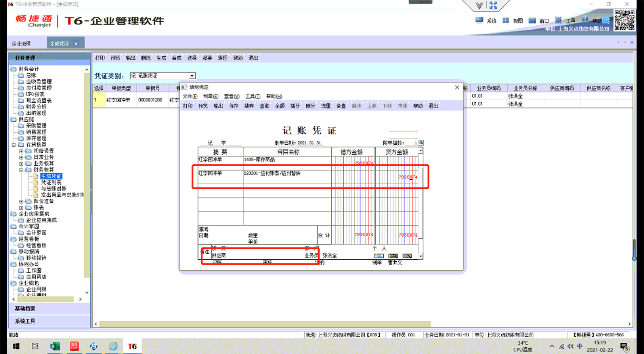Viewport: 644px width, 354px height.
Task: Click 删除 in the main toolbar
Action: (146, 58)
